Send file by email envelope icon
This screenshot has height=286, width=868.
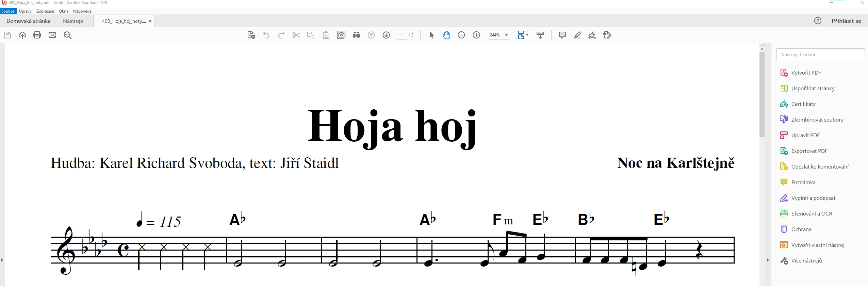(x=52, y=35)
